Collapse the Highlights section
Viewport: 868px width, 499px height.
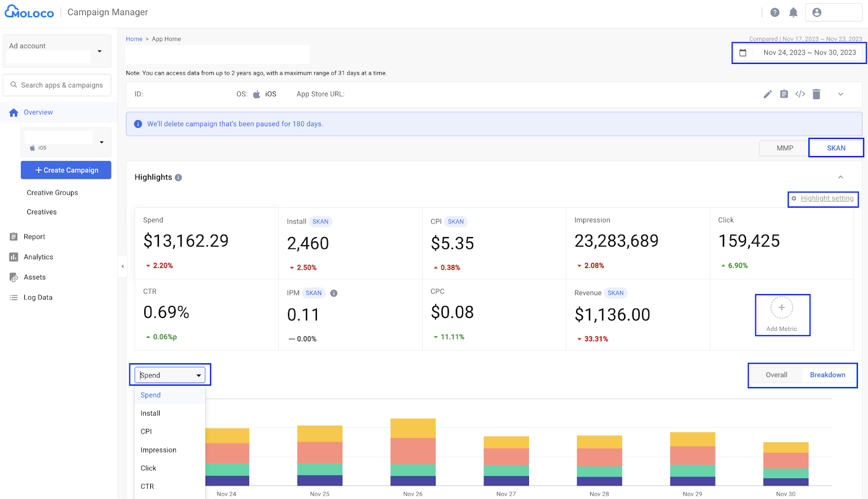point(840,177)
